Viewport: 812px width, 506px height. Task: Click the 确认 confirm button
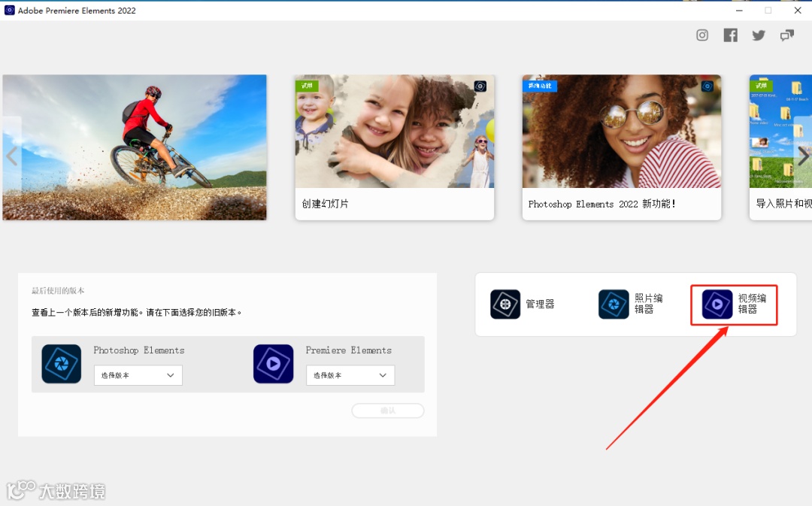click(x=388, y=411)
